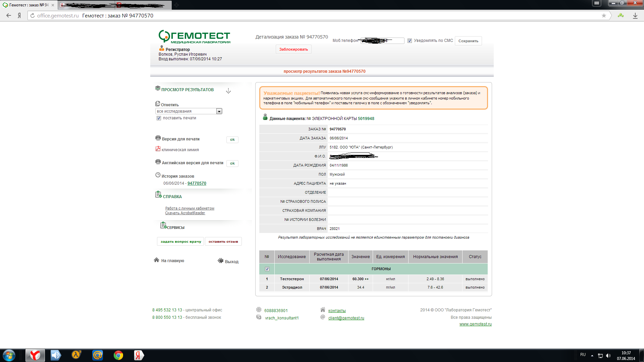The image size is (644, 362).
Task: Click the клиническая химия PDF icon
Action: point(158,149)
